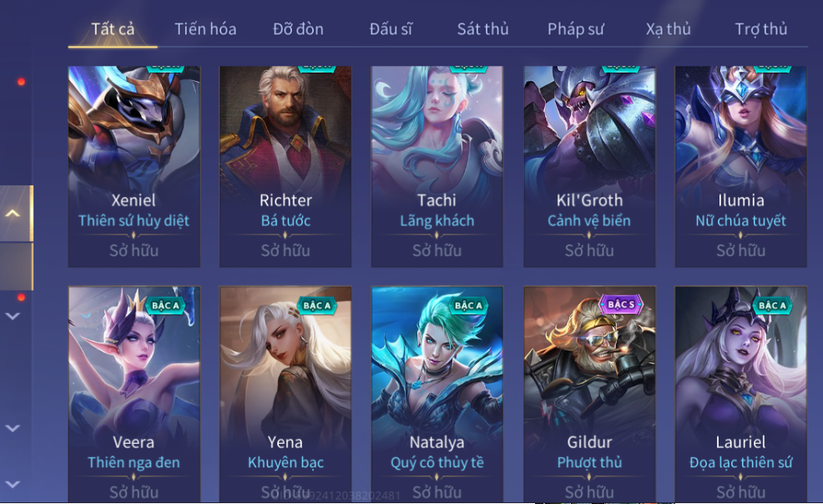View Tachi Lãng khách skin

[437, 167]
